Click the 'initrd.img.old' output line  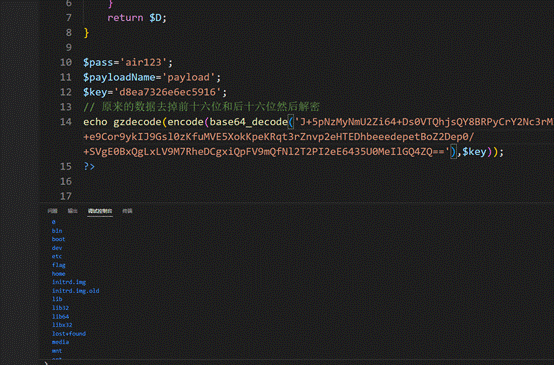[x=76, y=291]
